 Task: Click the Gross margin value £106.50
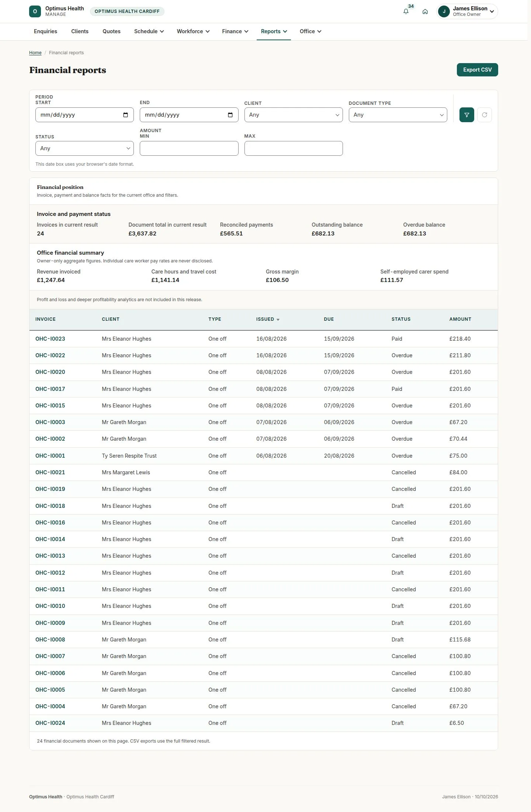click(277, 280)
